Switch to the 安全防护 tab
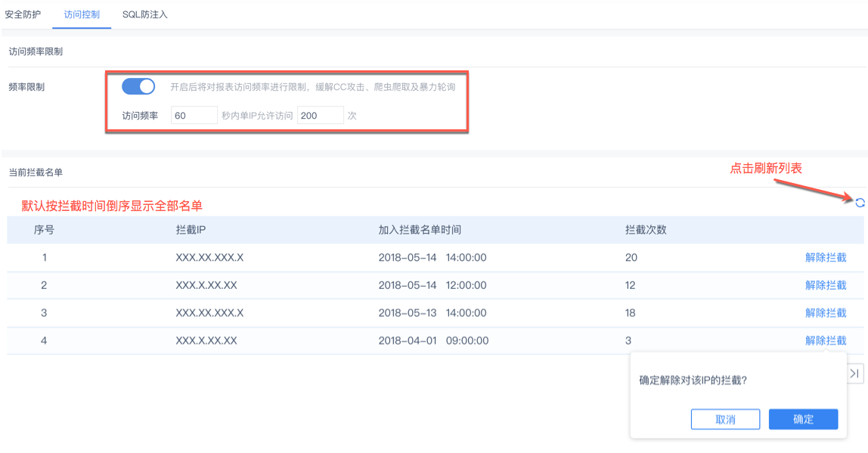The width and height of the screenshot is (868, 453). pos(23,14)
